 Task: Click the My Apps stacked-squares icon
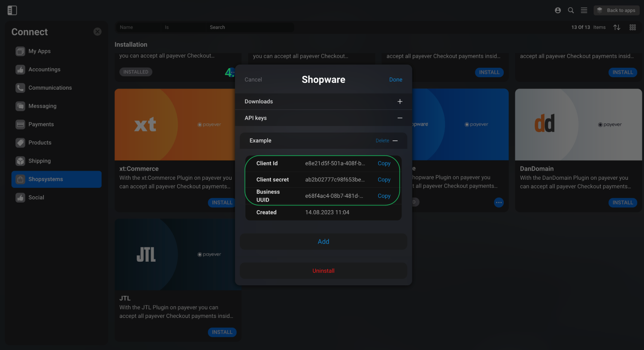coord(20,51)
